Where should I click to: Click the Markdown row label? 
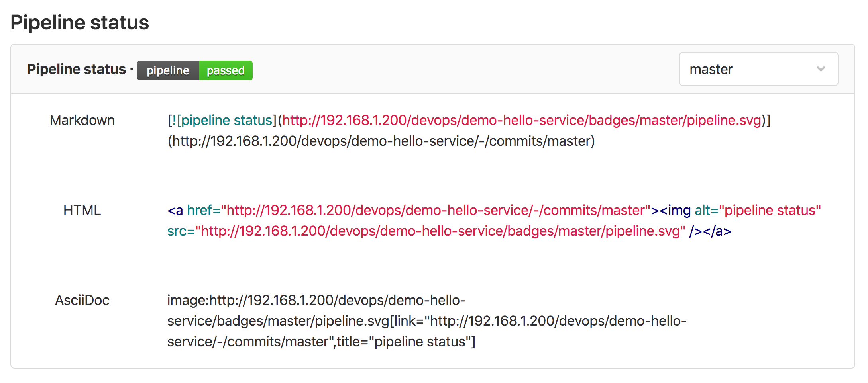pyautogui.click(x=82, y=120)
